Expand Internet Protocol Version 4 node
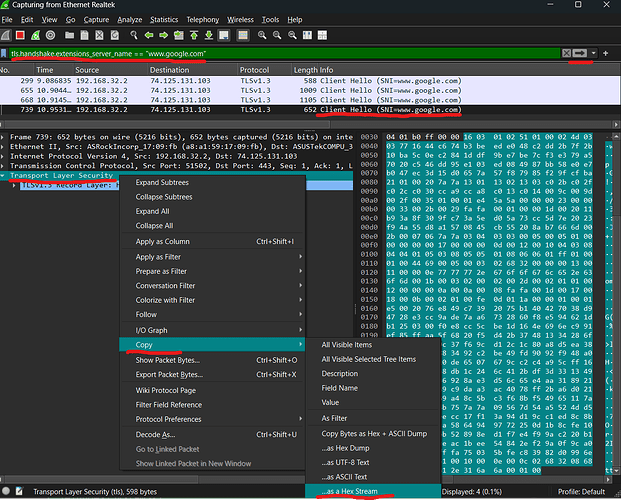621x500 pixels. click(x=3, y=156)
